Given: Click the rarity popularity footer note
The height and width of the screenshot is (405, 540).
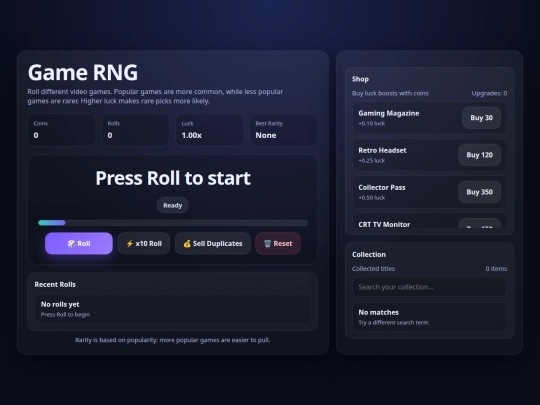Looking at the screenshot, I should point(173,340).
